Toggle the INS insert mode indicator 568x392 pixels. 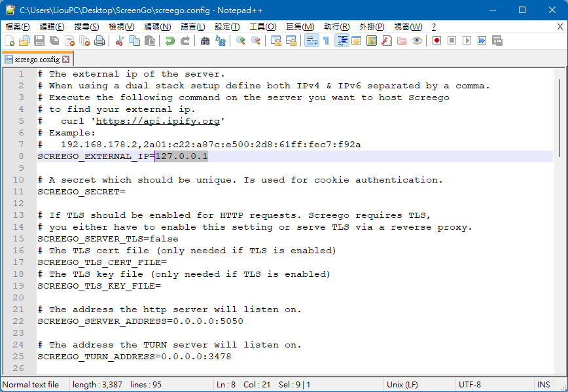[x=543, y=384]
